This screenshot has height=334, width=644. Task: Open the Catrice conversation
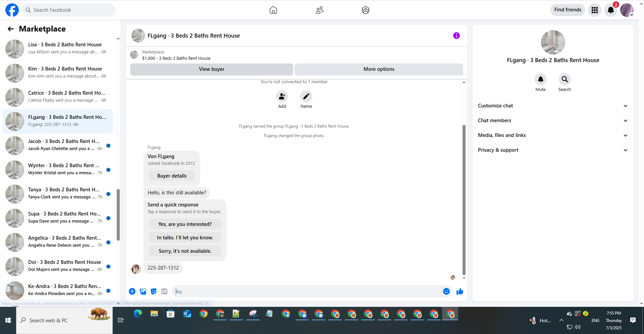[58, 97]
